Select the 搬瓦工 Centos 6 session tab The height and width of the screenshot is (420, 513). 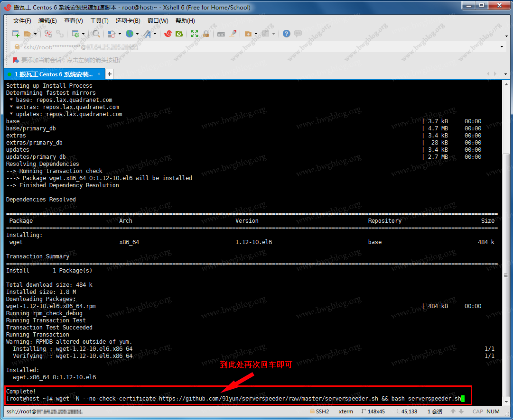[x=54, y=74]
